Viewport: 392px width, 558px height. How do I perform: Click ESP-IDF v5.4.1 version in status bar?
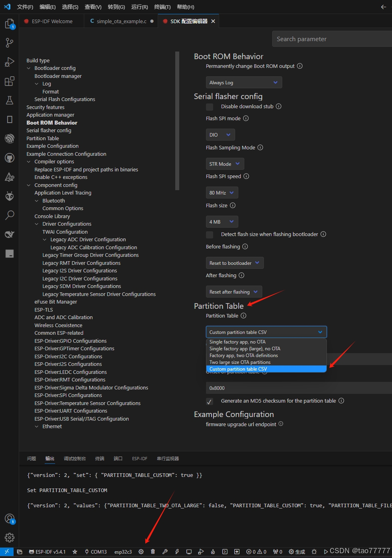coord(47,552)
